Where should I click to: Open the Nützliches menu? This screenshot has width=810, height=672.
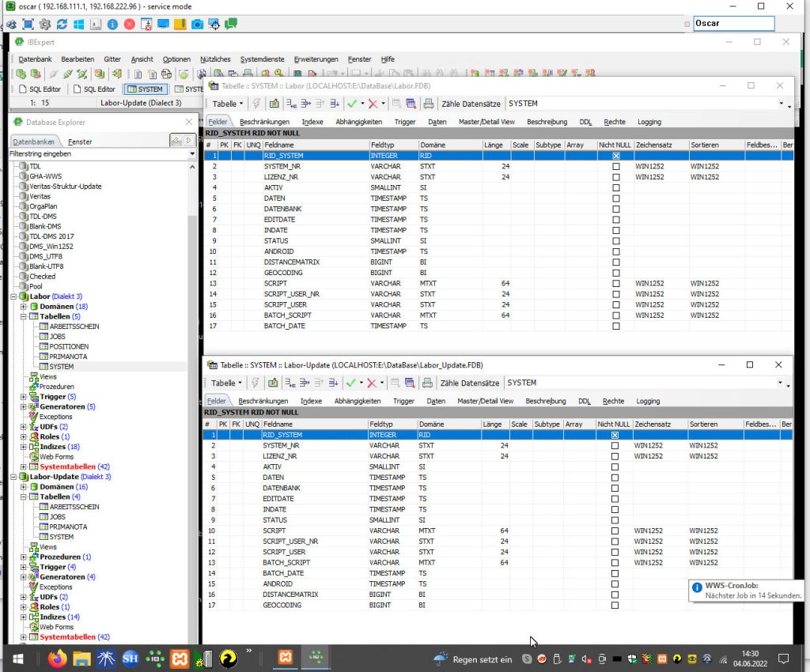(215, 59)
